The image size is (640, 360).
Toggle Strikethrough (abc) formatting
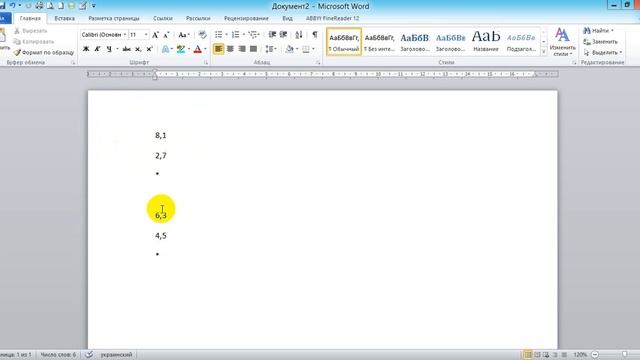[x=127, y=49]
